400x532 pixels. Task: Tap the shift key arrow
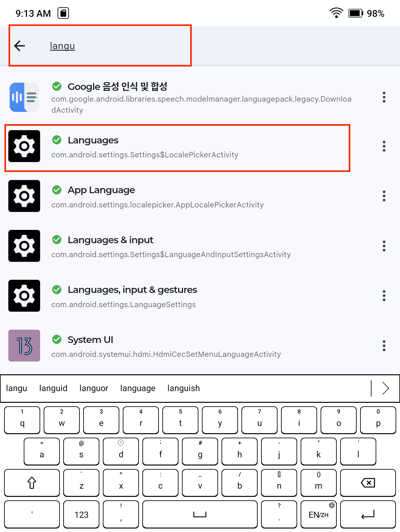32,483
